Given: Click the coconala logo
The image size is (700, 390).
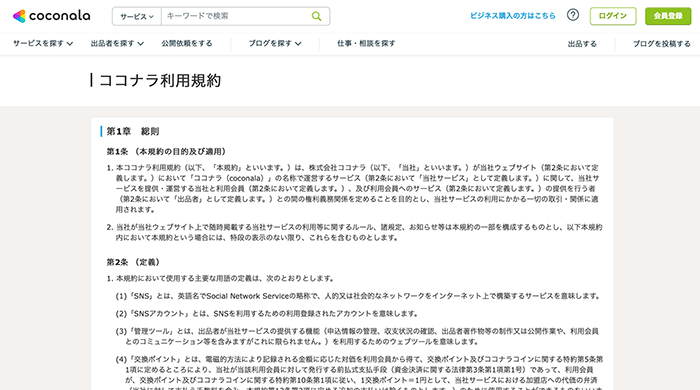Looking at the screenshot, I should tap(51, 16).
